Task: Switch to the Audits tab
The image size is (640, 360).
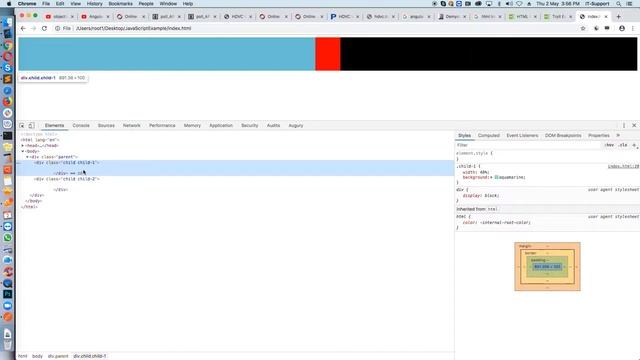Action: click(273, 126)
